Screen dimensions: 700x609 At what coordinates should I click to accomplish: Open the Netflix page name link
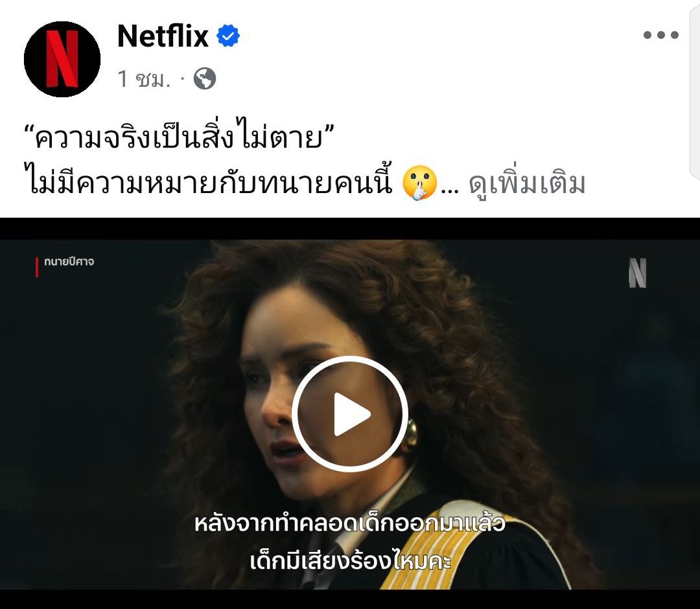point(163,36)
